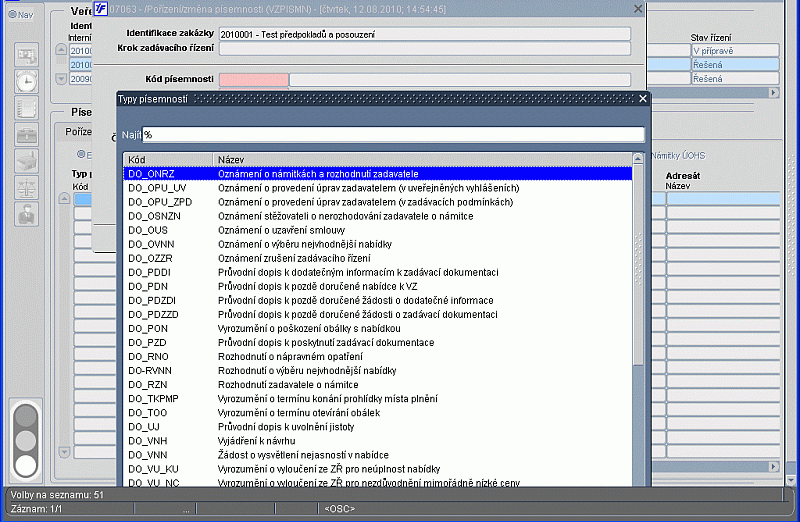
Task: Click 'Vyjádření k návrhu' name
Action: [256, 440]
